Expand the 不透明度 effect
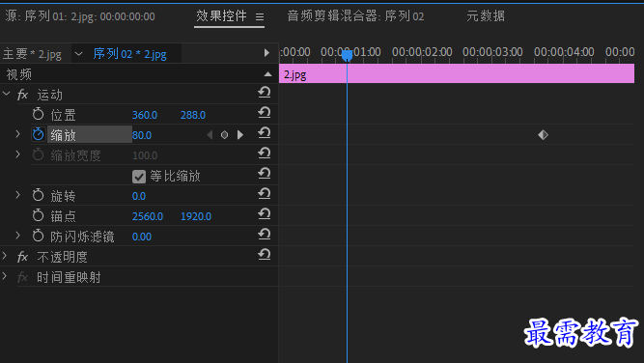The height and width of the screenshot is (363, 644). [x=5, y=256]
